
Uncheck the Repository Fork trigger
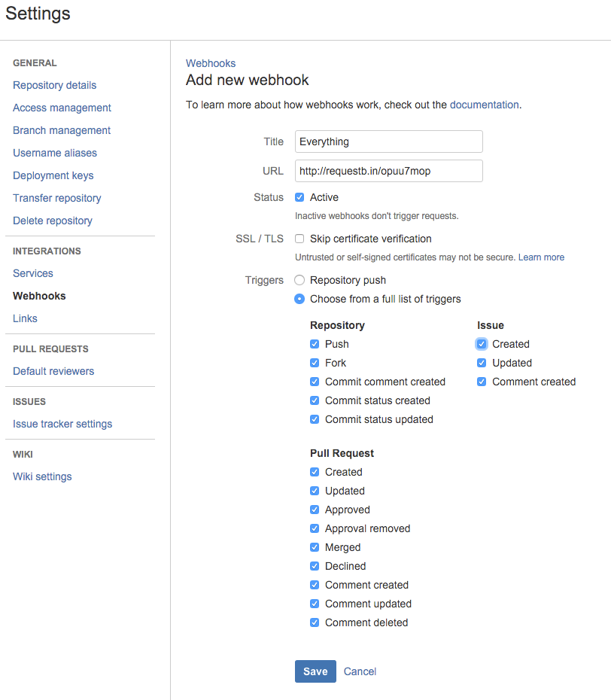[315, 363]
